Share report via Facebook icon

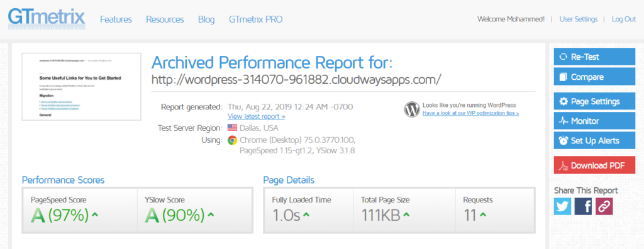tap(583, 206)
